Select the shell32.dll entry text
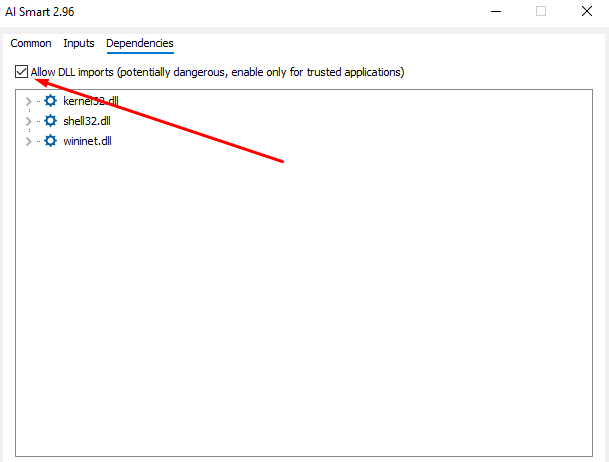Image resolution: width=609 pixels, height=462 pixels. tap(87, 121)
